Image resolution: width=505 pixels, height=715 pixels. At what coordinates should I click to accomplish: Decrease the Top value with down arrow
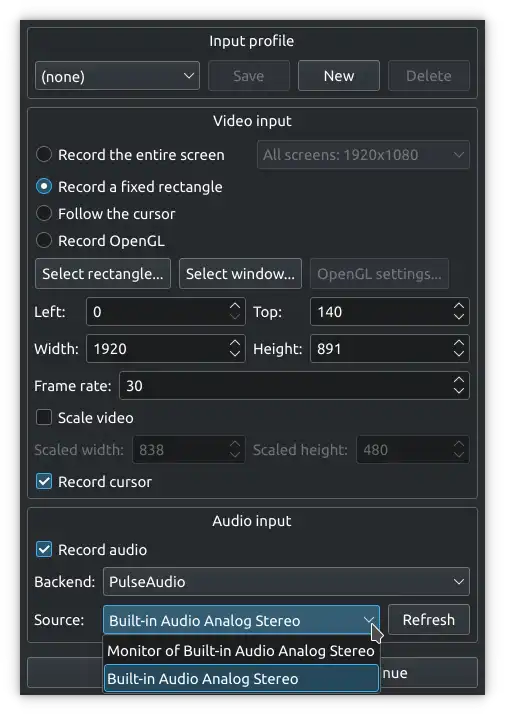click(458, 317)
